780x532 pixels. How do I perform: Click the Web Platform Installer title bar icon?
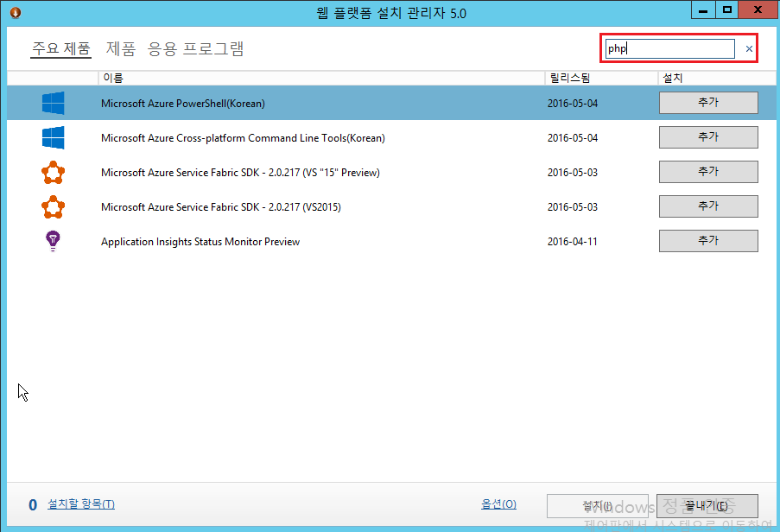pos(16,12)
